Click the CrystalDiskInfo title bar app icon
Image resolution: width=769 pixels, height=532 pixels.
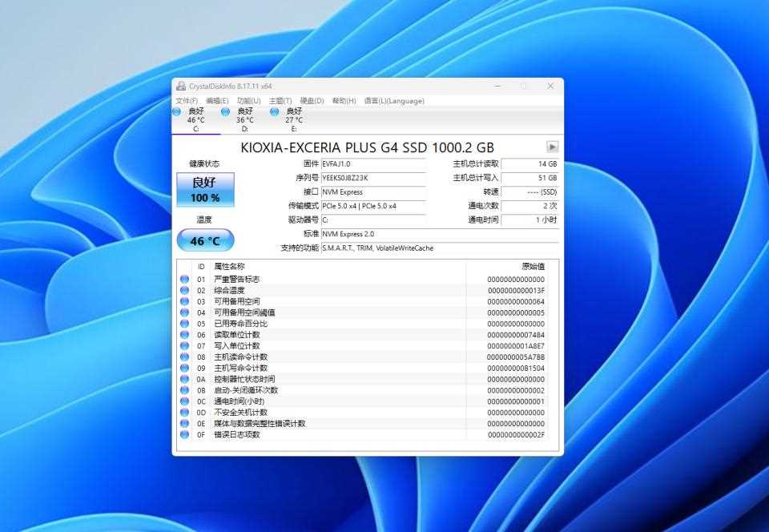(x=183, y=86)
